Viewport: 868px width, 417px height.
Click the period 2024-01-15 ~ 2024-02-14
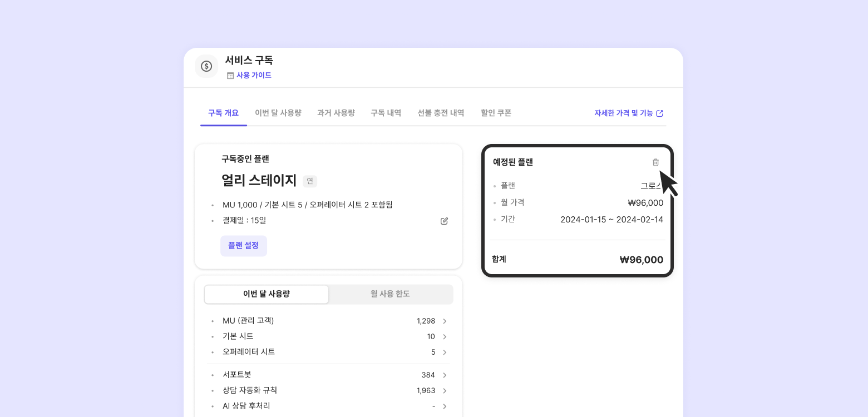pyautogui.click(x=612, y=220)
